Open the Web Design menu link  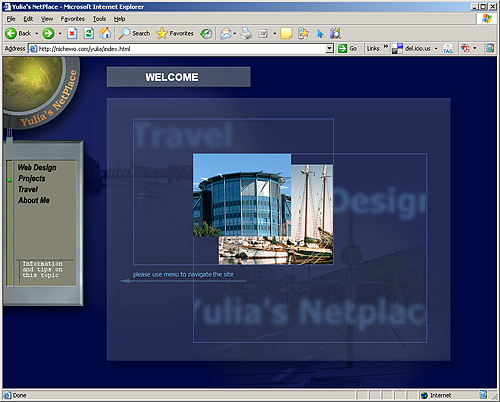(x=37, y=167)
